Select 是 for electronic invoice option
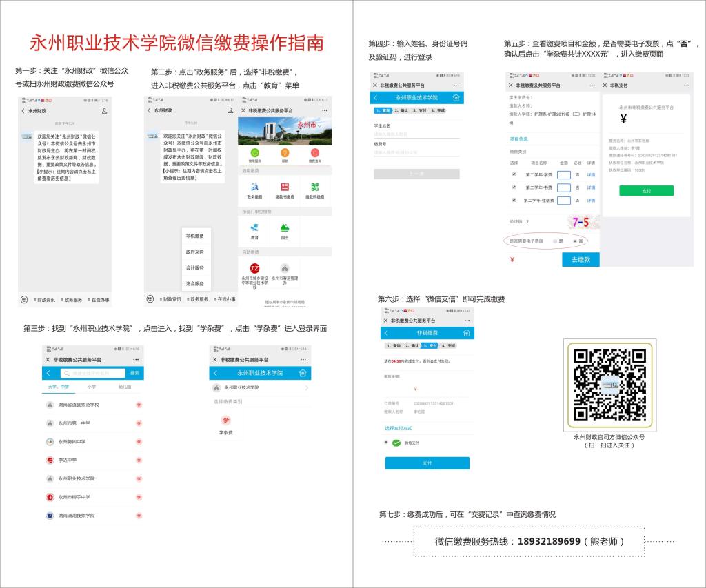Image resolution: width=706 pixels, height=588 pixels. [555, 241]
